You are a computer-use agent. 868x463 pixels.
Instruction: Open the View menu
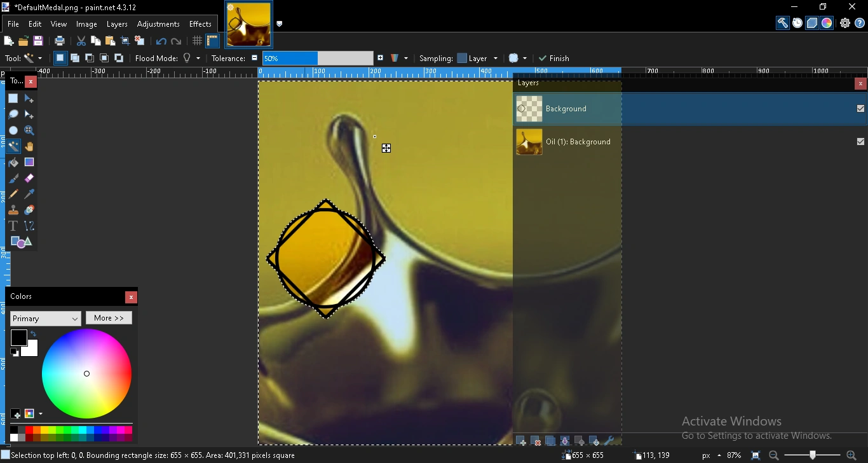coord(59,24)
